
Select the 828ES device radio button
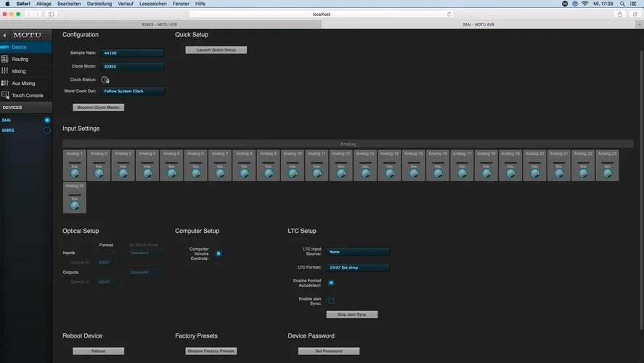coord(47,130)
